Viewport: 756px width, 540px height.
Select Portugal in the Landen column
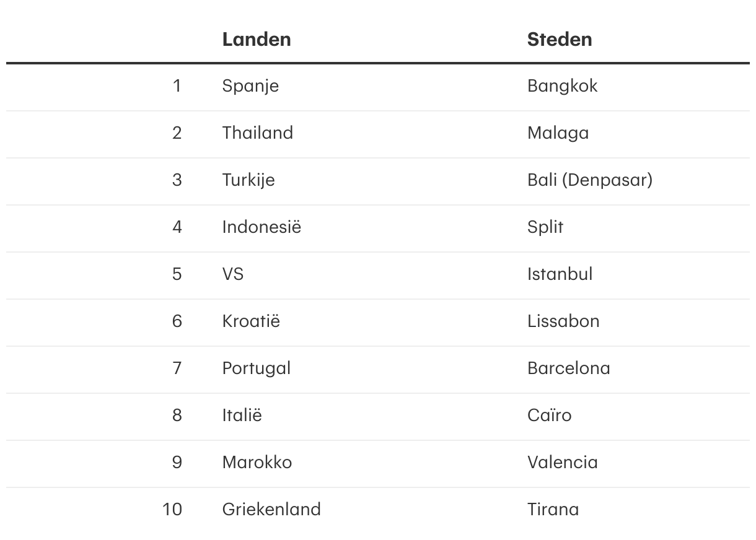(x=256, y=368)
